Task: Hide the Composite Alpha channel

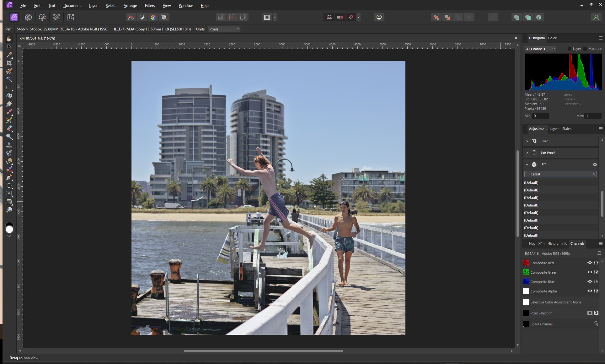Action: (x=590, y=291)
